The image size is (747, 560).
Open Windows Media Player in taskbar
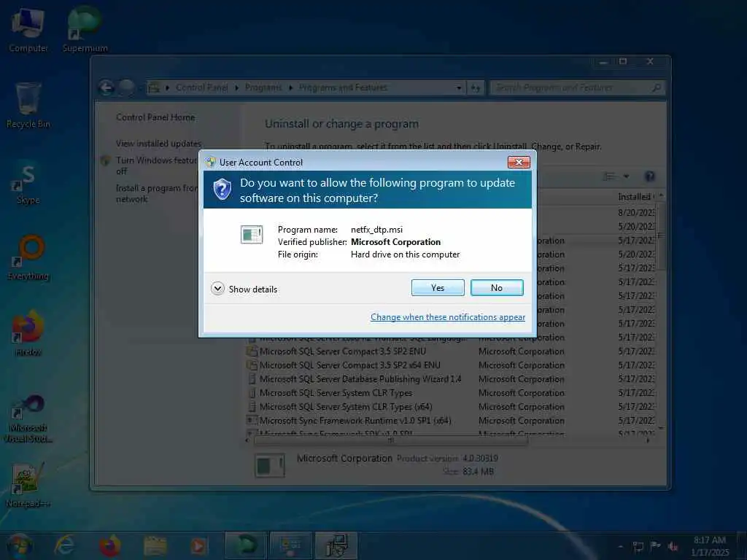coord(198,545)
